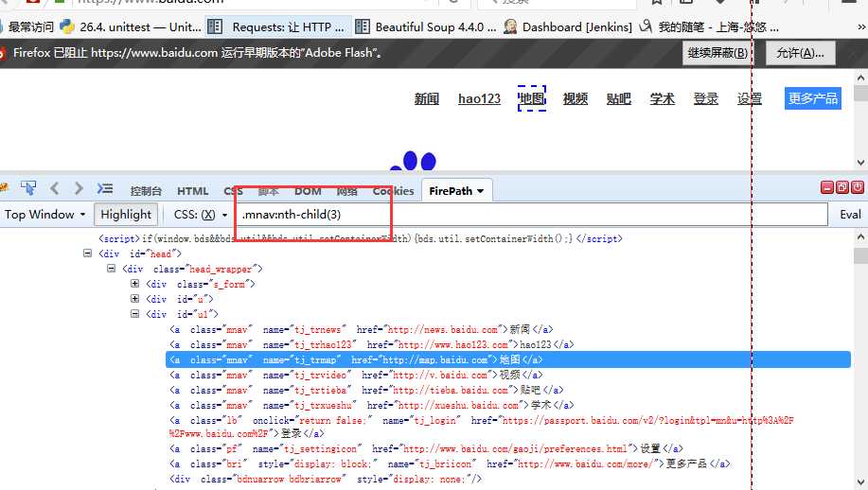Switch to the DOM tab
The width and height of the screenshot is (868, 490).
click(308, 191)
